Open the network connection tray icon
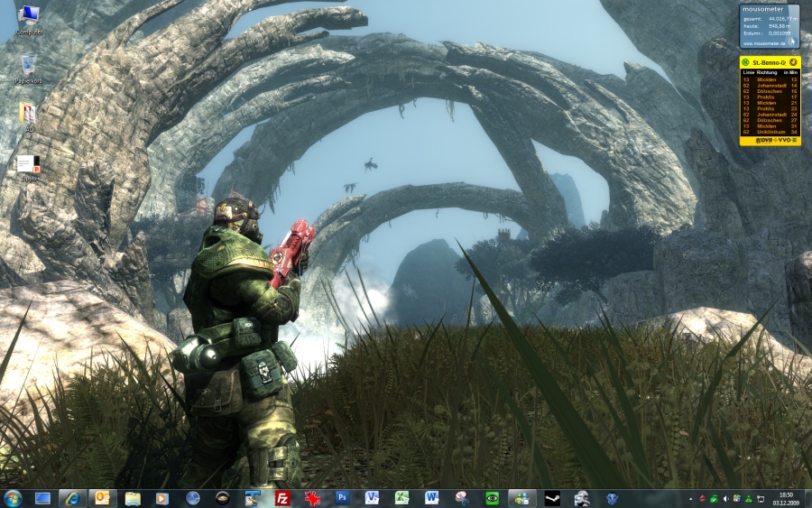Screen dimensions: 812x508 761,499
